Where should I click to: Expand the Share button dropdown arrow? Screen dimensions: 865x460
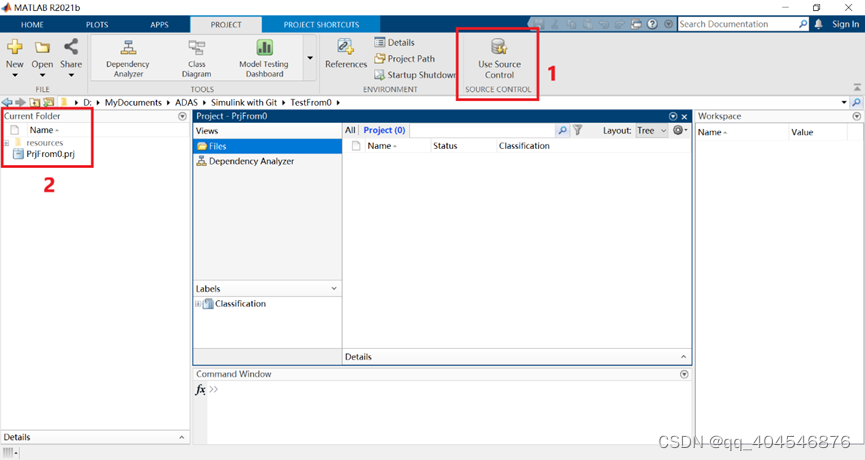pyautogui.click(x=71, y=76)
